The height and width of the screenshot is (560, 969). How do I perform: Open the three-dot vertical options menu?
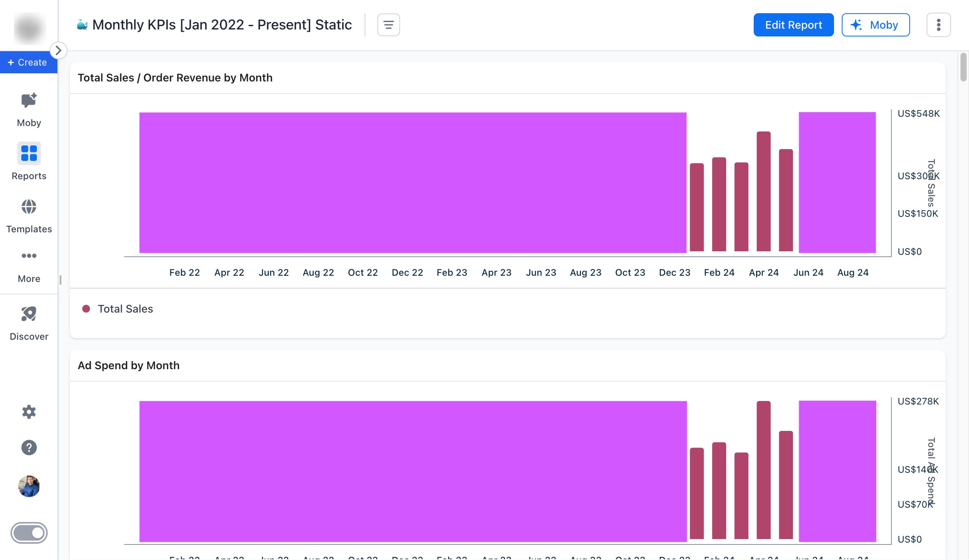938,25
